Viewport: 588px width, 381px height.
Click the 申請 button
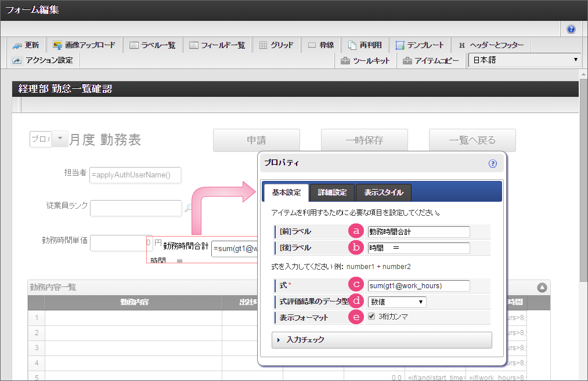(256, 140)
